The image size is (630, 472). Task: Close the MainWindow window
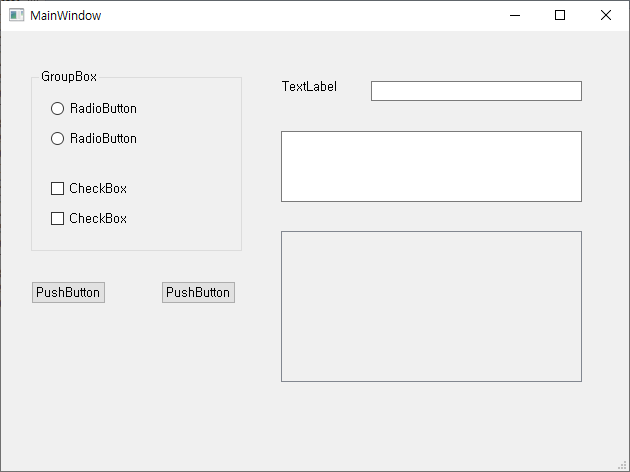605,15
